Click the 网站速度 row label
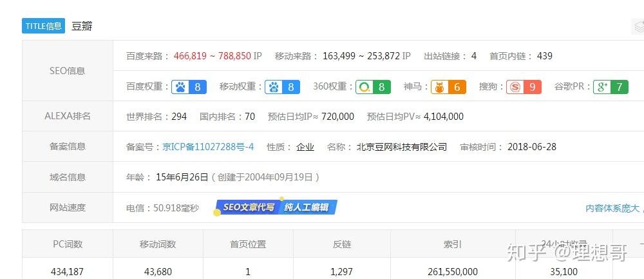Viewport: 644px width, 279px height. [x=68, y=207]
